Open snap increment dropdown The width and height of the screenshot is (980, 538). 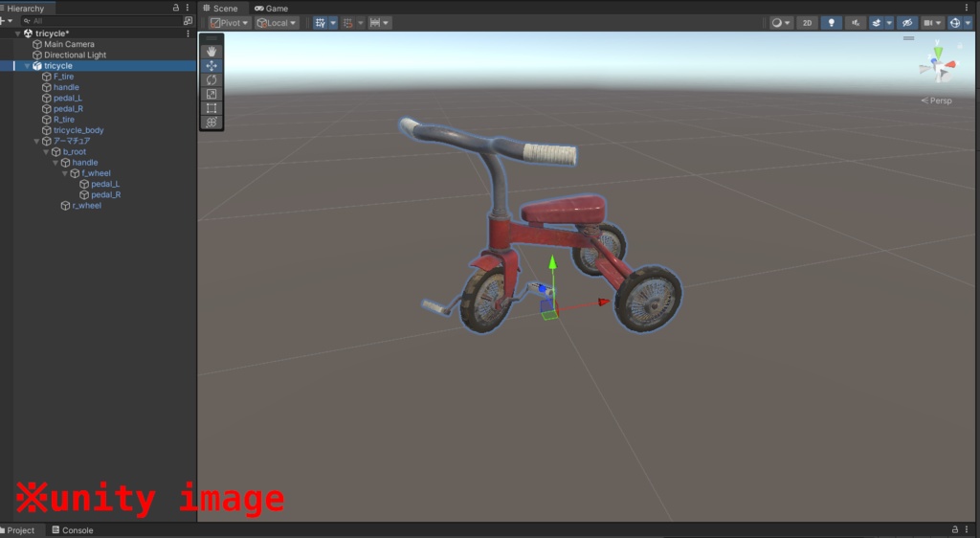tap(379, 22)
